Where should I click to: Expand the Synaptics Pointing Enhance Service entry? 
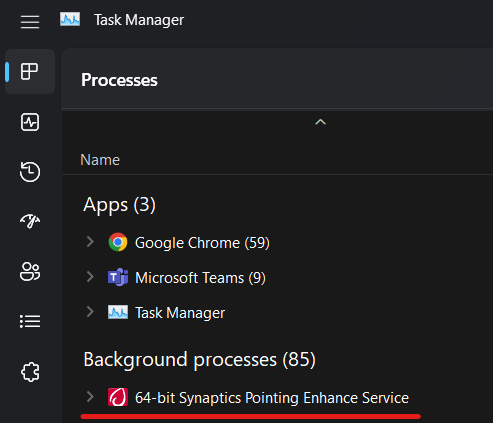tap(90, 397)
